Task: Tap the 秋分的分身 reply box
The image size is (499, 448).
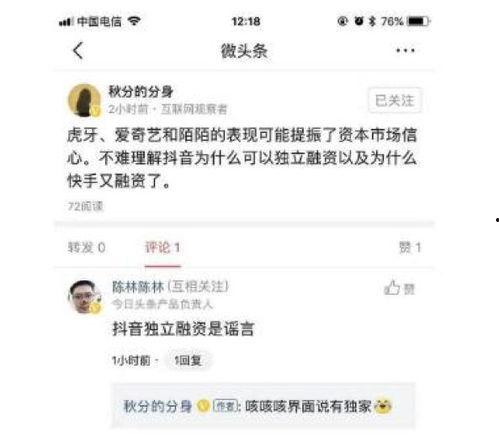Action: click(263, 406)
